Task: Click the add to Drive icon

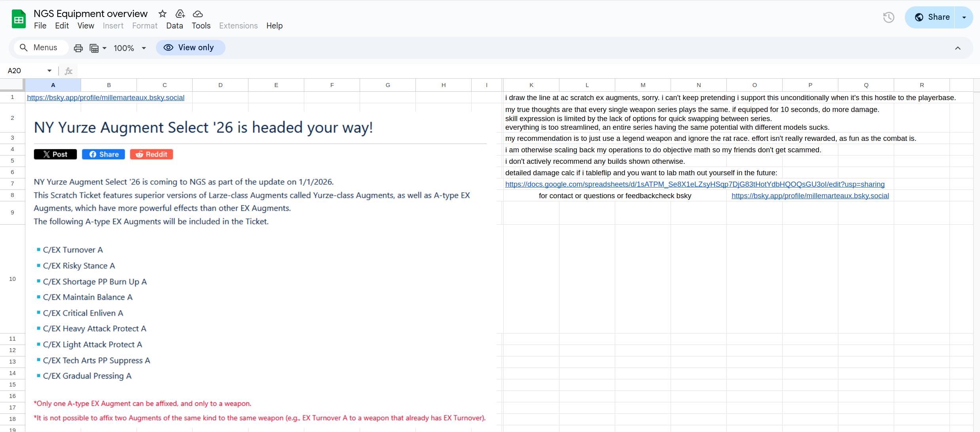Action: point(180,14)
